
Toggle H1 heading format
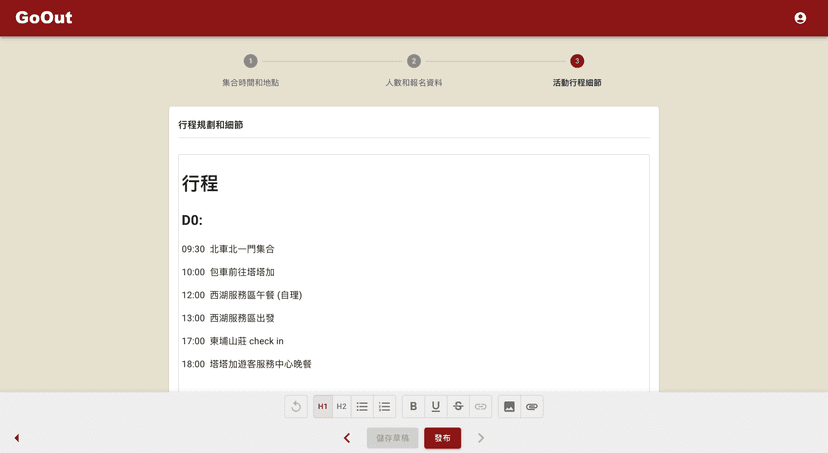coord(322,407)
